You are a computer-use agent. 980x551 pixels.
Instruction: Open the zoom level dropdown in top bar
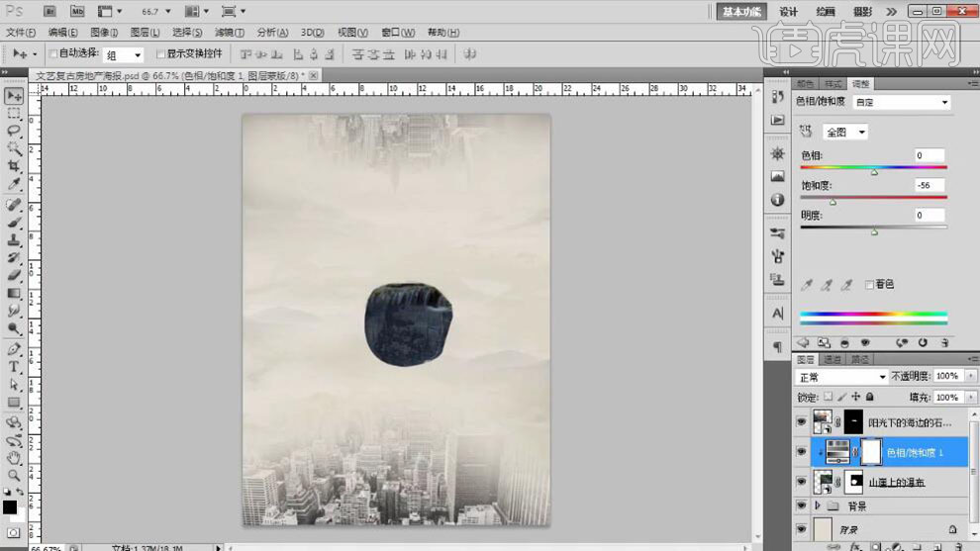(x=167, y=11)
